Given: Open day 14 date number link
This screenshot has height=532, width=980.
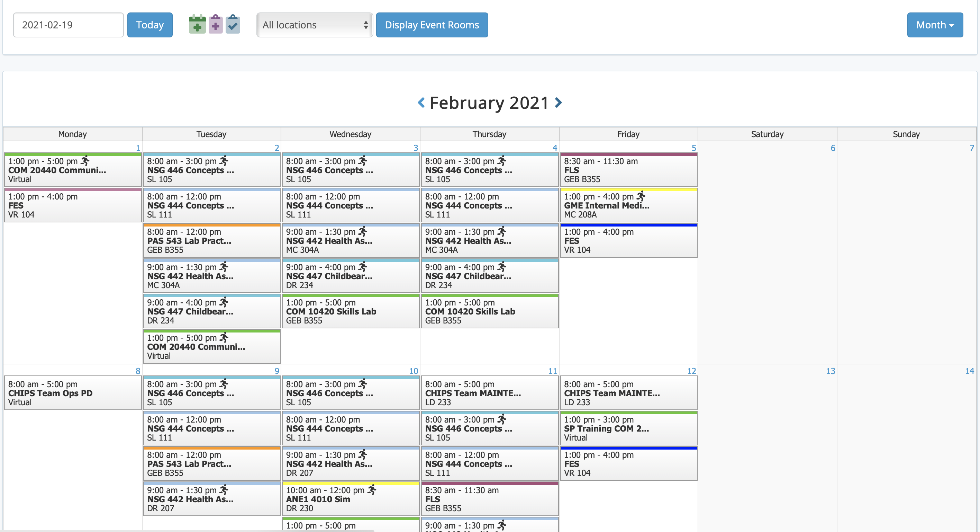Looking at the screenshot, I should coord(969,371).
